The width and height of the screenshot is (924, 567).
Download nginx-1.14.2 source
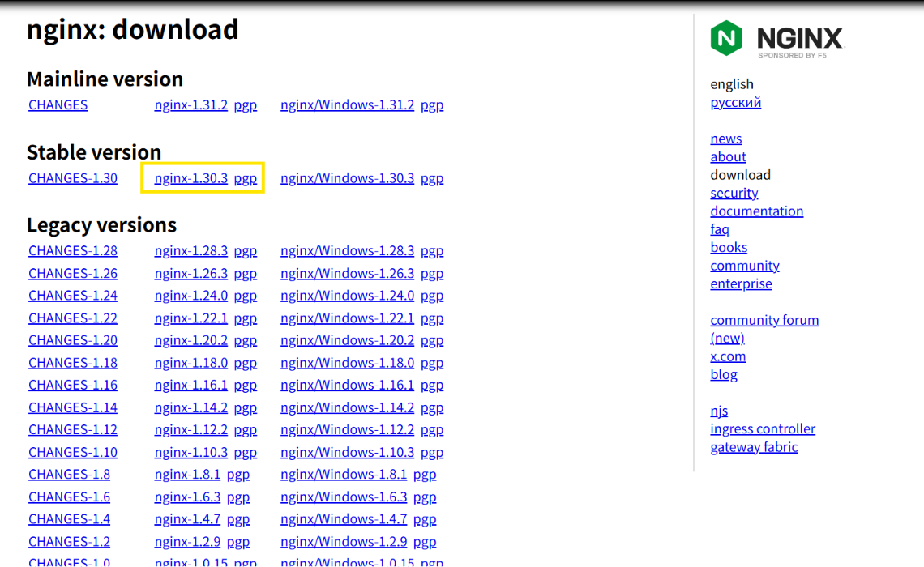[191, 407]
